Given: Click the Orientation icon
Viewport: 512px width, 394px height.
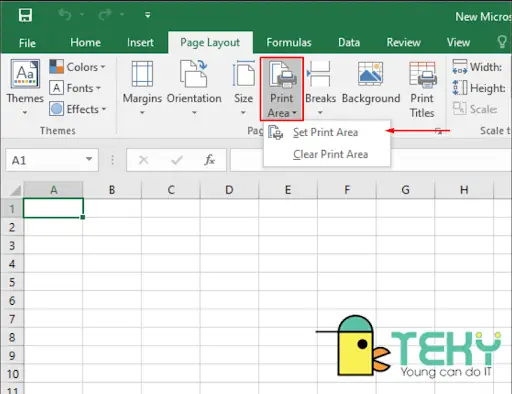Looking at the screenshot, I should click(194, 73).
